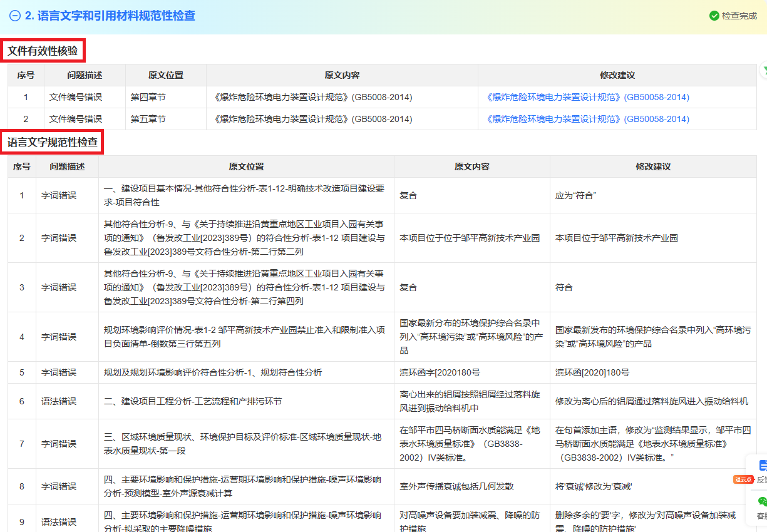Click the orange 返云点 badge
Image resolution: width=767 pixels, height=532 pixels.
tap(743, 479)
